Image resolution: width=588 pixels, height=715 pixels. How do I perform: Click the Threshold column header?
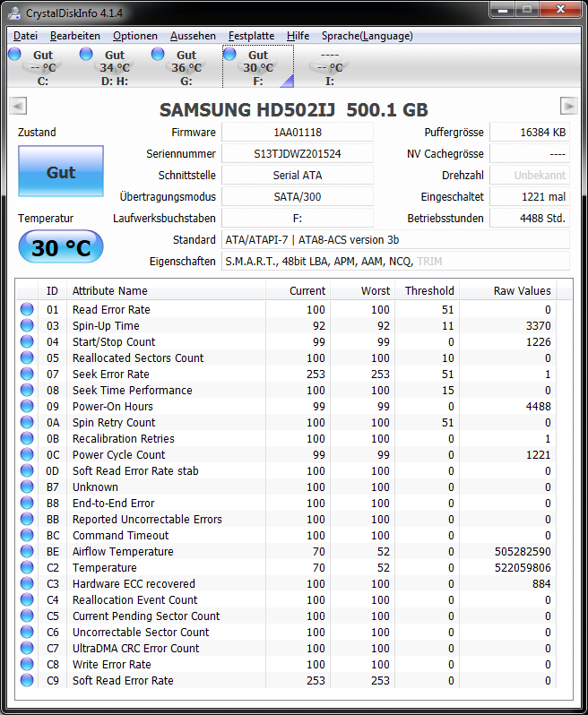[x=427, y=290]
